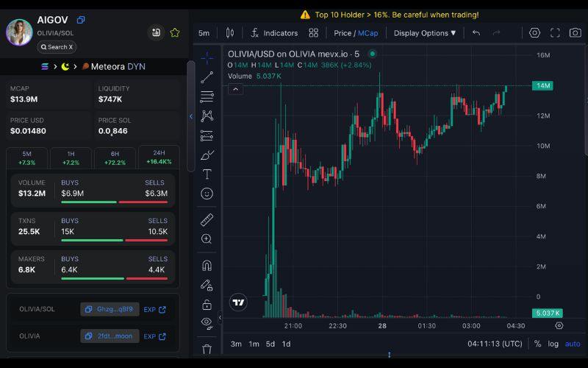Click the Top 10 Holder warning icon
This screenshot has width=588, height=368.
pos(305,15)
